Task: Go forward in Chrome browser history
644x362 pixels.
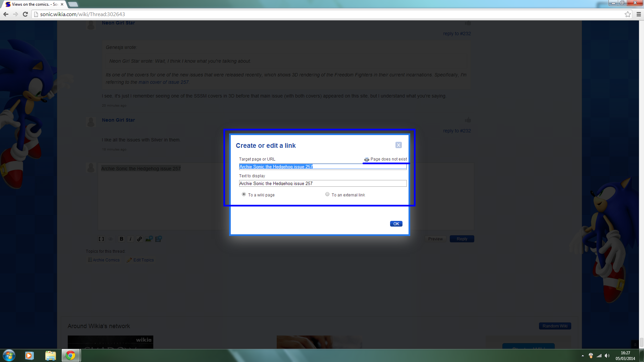Action: 15,14
